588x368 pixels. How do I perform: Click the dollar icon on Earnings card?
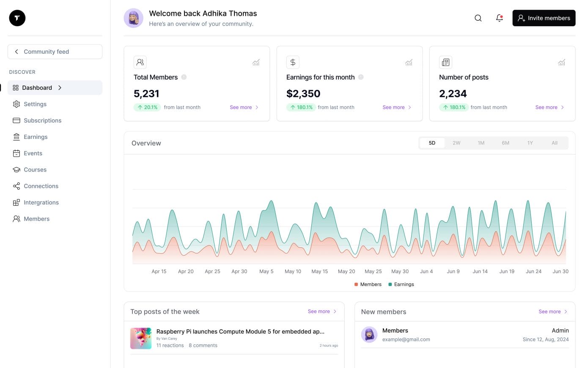(x=293, y=62)
